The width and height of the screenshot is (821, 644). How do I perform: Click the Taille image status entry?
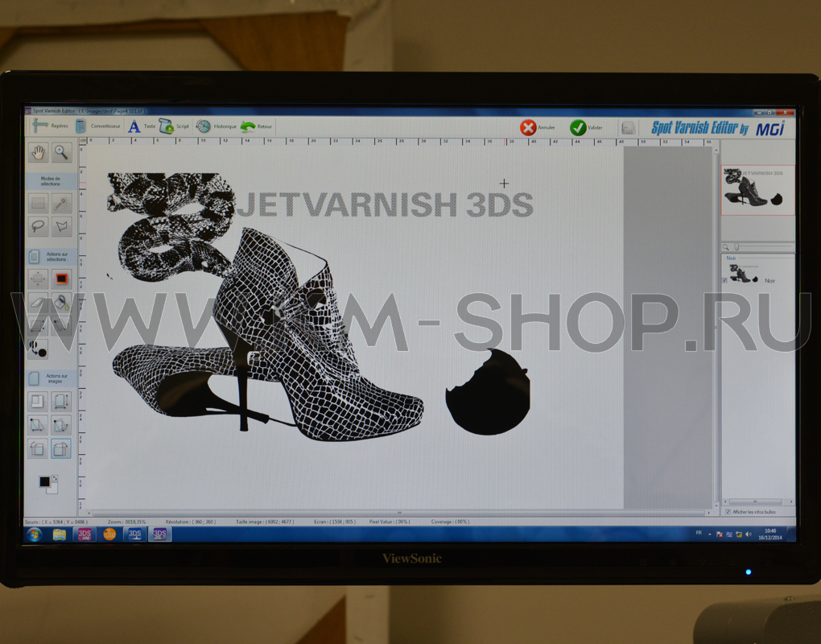click(265, 522)
